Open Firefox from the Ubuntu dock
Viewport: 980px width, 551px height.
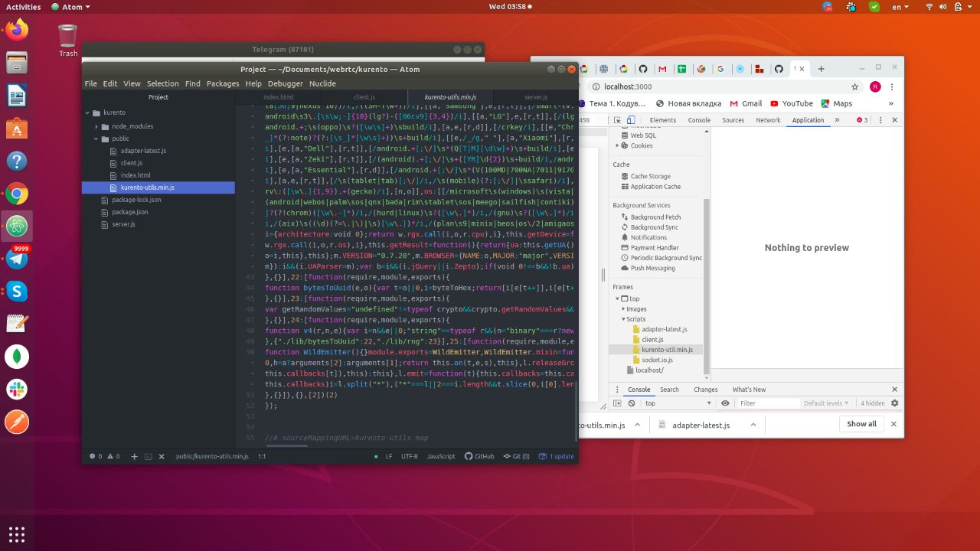coord(17,31)
